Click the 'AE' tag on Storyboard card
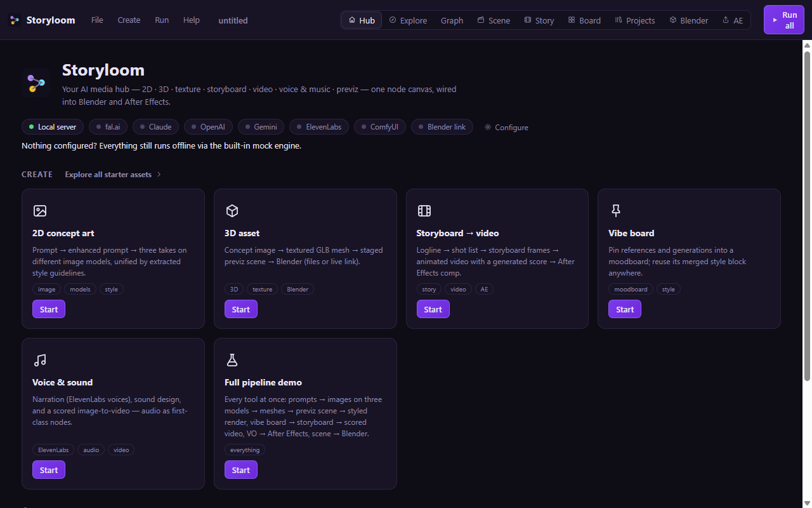The image size is (812, 508). (x=484, y=289)
